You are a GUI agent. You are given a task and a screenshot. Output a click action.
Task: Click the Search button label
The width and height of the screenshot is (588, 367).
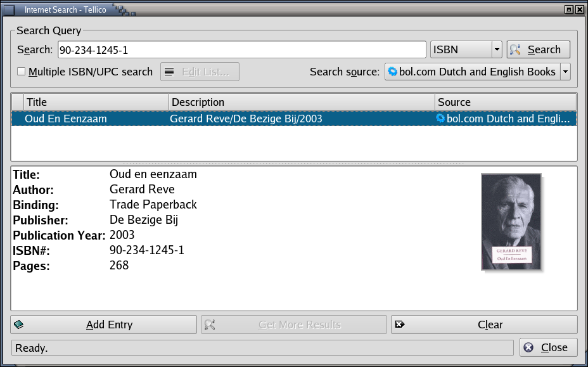[x=544, y=49]
